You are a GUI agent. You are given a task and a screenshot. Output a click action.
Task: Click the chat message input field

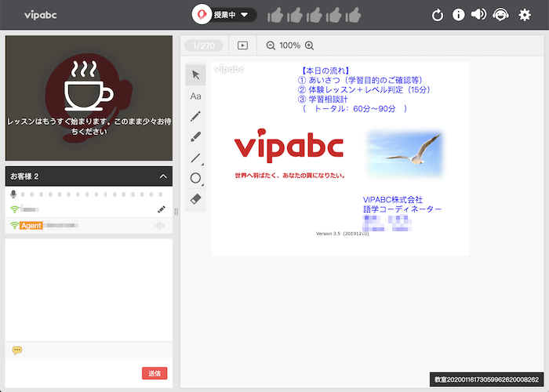pyautogui.click(x=74, y=372)
